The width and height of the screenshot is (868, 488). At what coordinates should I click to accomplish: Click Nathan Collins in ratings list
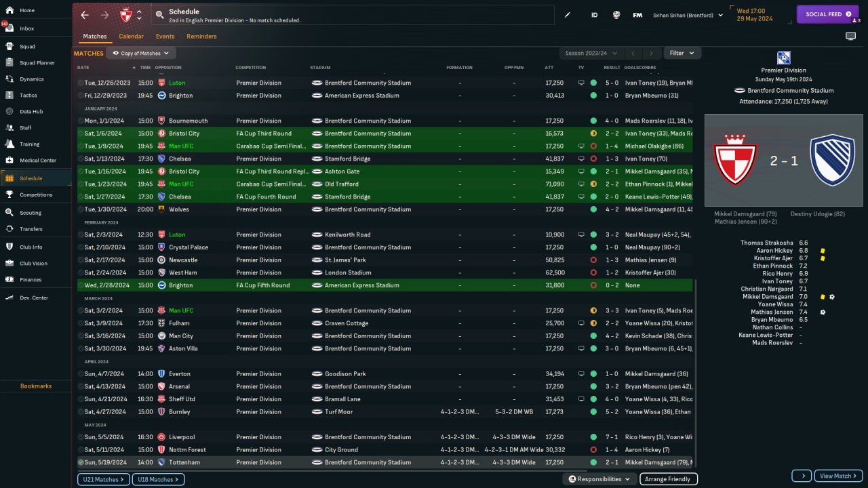pos(772,327)
